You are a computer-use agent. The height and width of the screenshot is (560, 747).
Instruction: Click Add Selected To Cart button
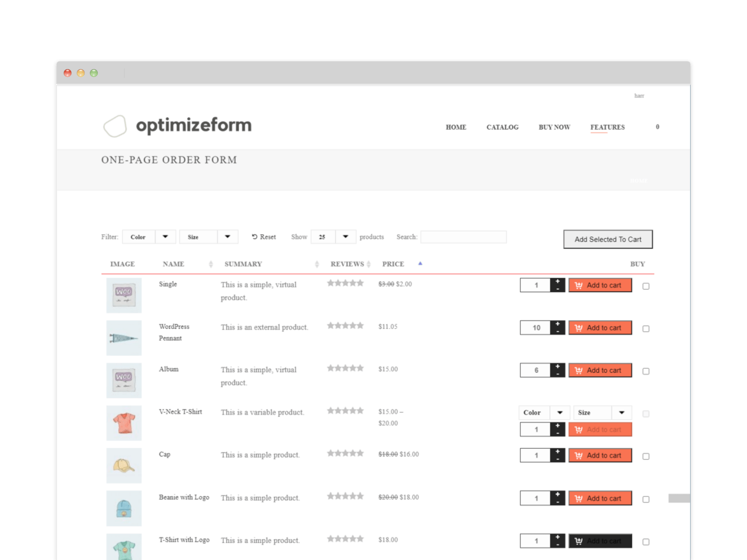(608, 239)
